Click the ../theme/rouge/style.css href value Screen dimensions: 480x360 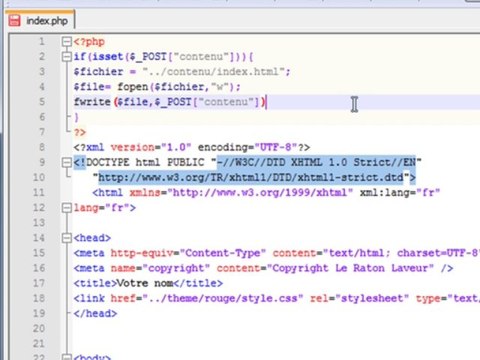pyautogui.click(x=223, y=298)
